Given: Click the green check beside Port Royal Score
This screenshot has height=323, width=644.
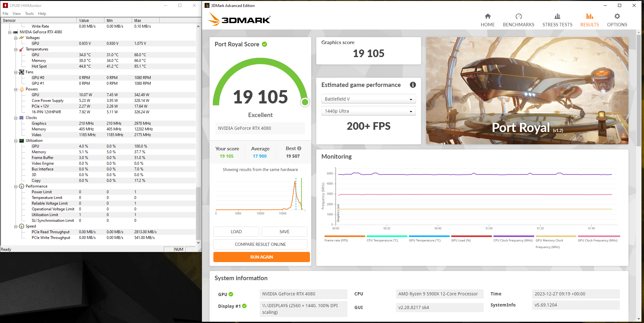Looking at the screenshot, I should click(265, 44).
